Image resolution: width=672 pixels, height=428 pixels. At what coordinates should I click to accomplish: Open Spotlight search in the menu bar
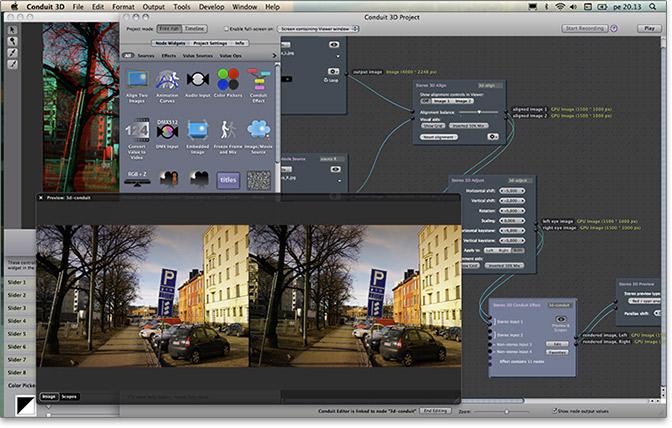[652, 6]
